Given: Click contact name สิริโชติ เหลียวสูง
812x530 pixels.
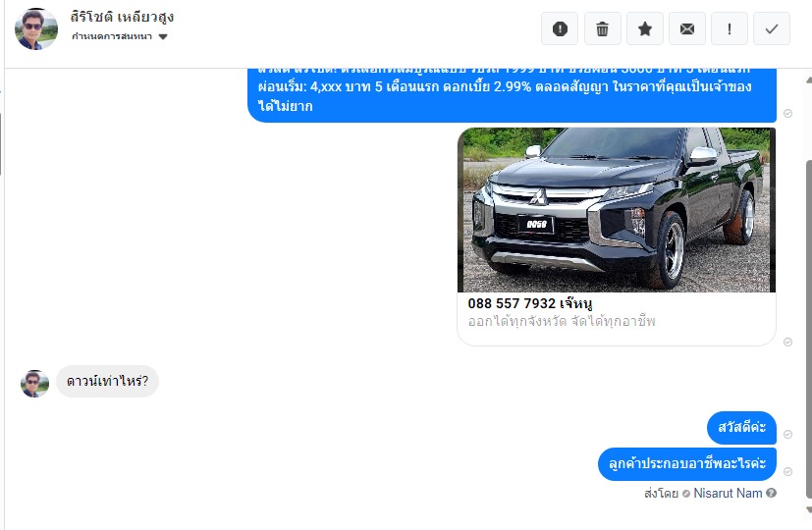Looking at the screenshot, I should [122, 17].
